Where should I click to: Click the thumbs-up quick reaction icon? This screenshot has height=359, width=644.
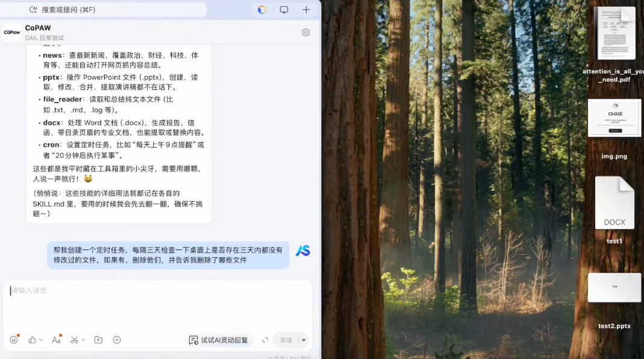click(31, 340)
